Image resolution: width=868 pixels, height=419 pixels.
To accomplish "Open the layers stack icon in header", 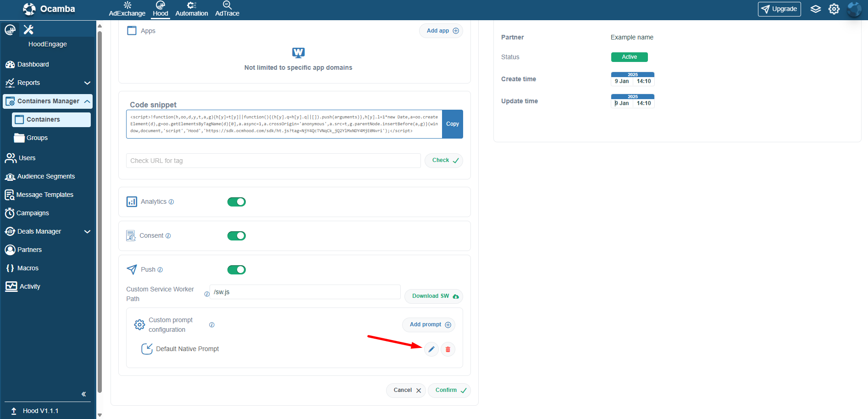I will [x=815, y=9].
